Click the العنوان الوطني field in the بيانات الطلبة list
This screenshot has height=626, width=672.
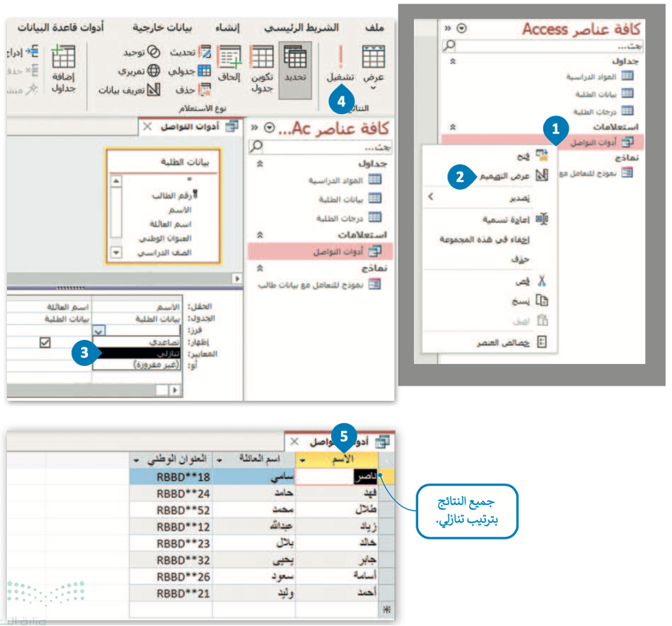165,239
